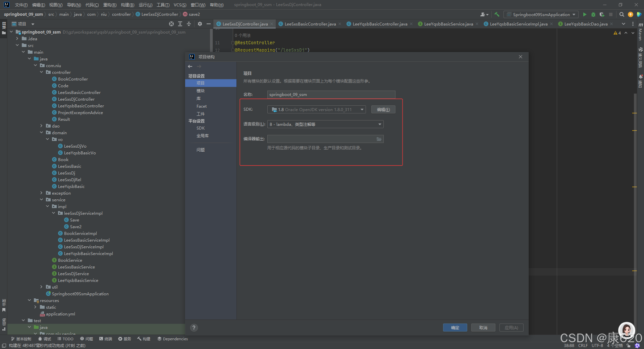Select 模块 in the Project Structure sidebar

(x=201, y=91)
